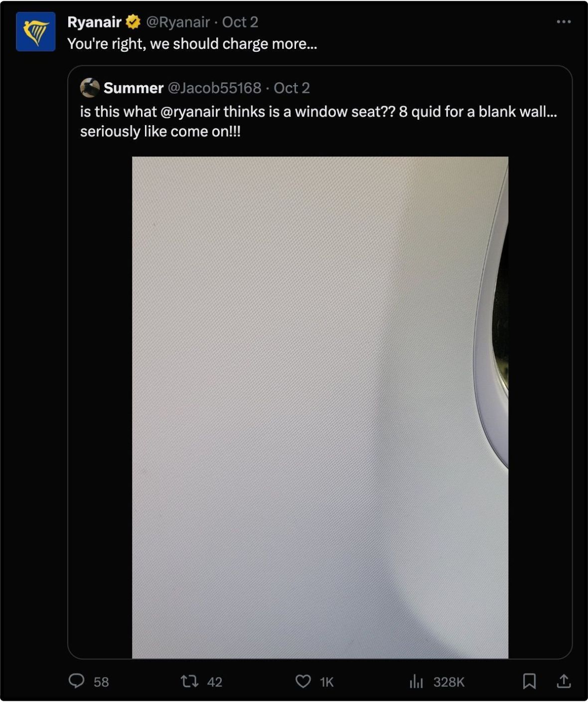Bookmark this Ryanair tweet
The height and width of the screenshot is (702, 588).
point(529,681)
